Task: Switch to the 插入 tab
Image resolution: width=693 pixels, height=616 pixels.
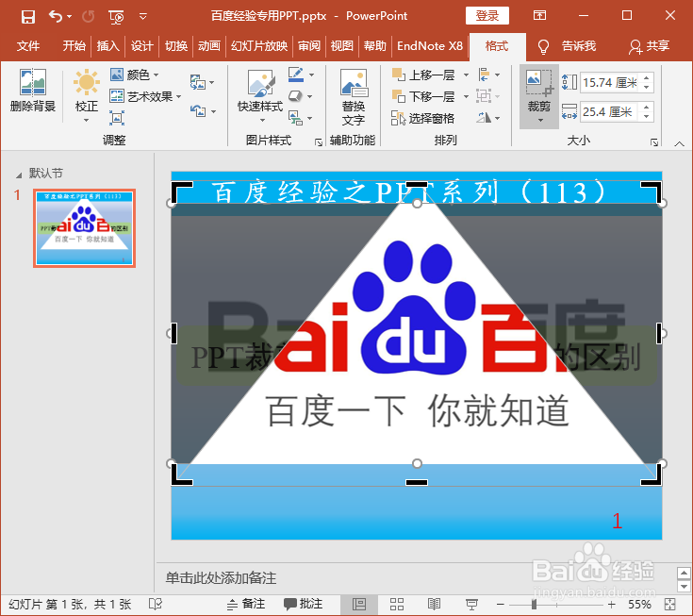Action: coord(107,46)
